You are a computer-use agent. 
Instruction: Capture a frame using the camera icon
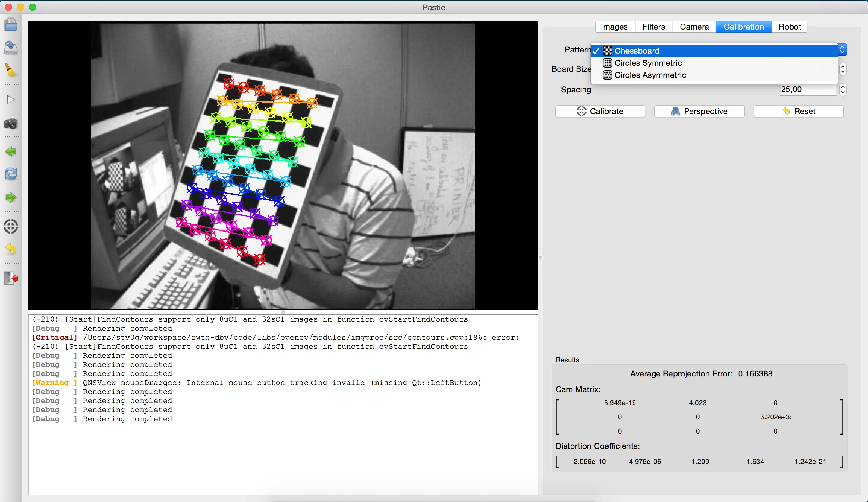tap(11, 123)
